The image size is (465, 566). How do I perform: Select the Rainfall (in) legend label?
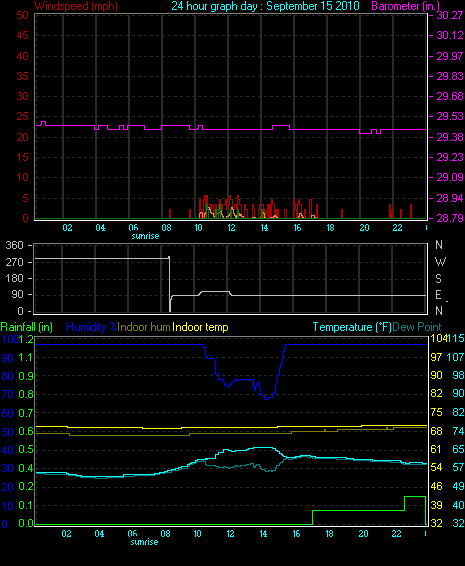[x=27, y=327]
